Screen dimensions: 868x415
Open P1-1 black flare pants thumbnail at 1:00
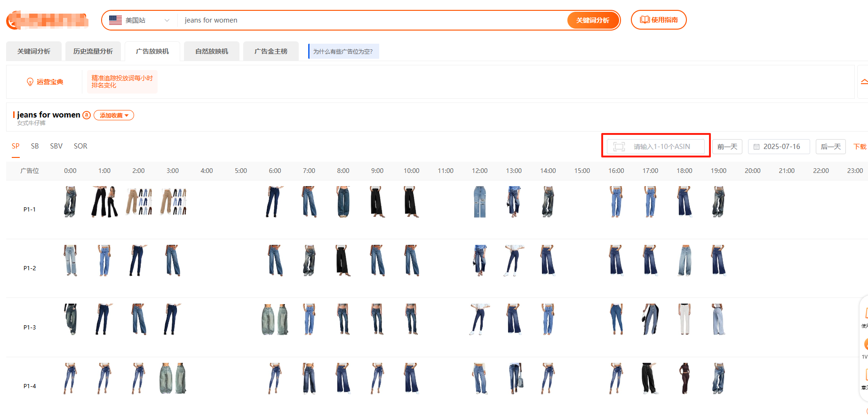[104, 202]
